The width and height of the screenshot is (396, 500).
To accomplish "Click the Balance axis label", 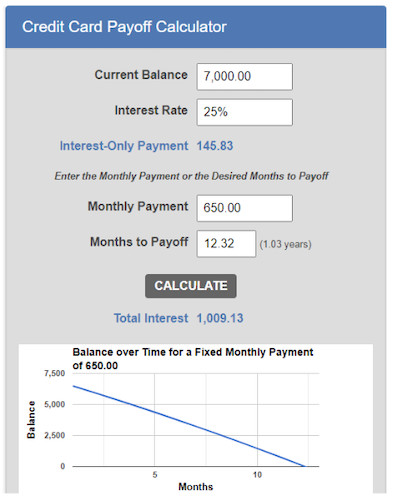I will point(31,420).
